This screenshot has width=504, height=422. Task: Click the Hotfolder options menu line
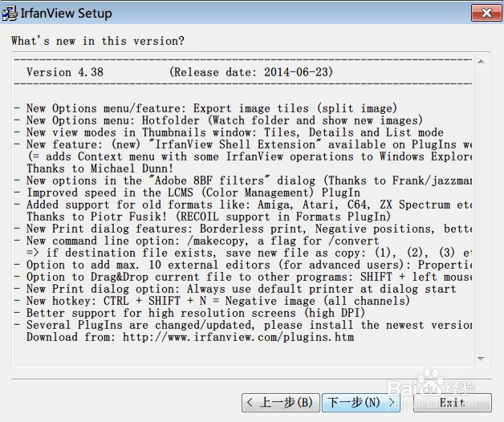(218, 120)
